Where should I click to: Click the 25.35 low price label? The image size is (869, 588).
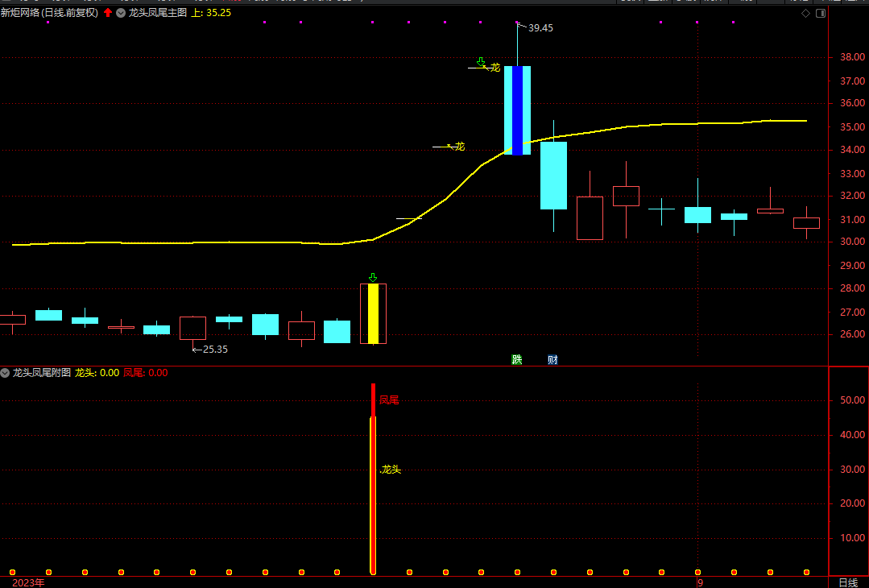pos(214,350)
